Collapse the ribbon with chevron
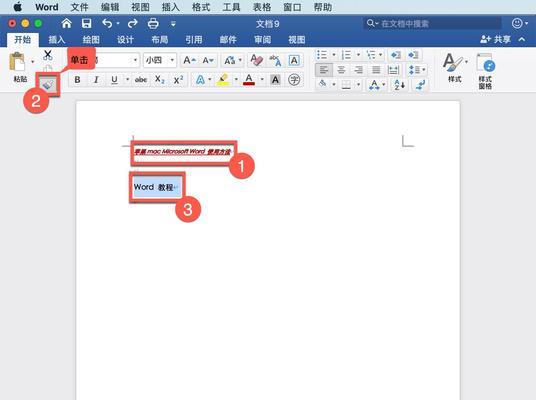 522,40
